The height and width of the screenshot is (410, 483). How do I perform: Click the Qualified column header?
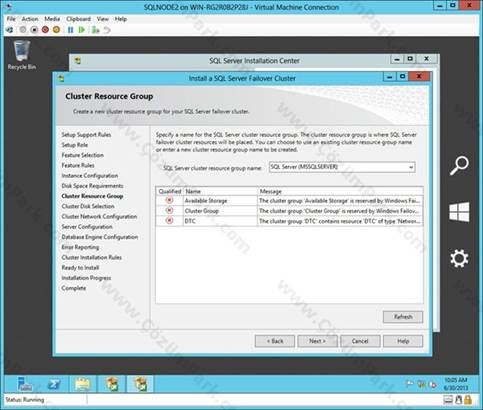pyautogui.click(x=170, y=191)
